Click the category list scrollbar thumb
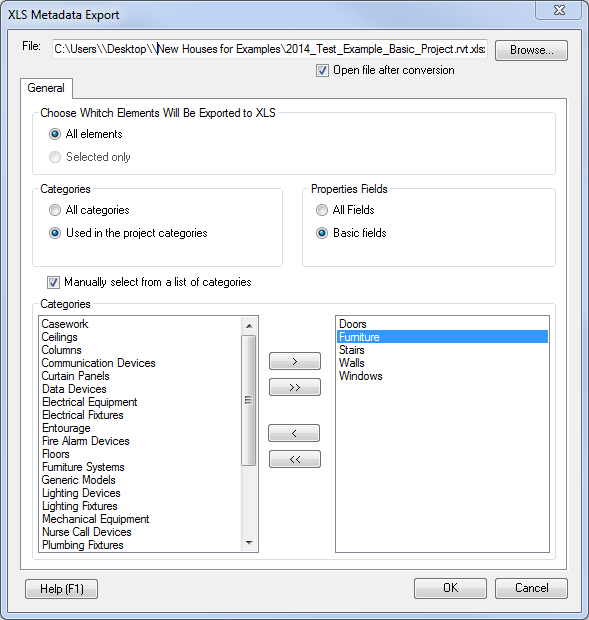This screenshot has height=620, width=589. (249, 400)
